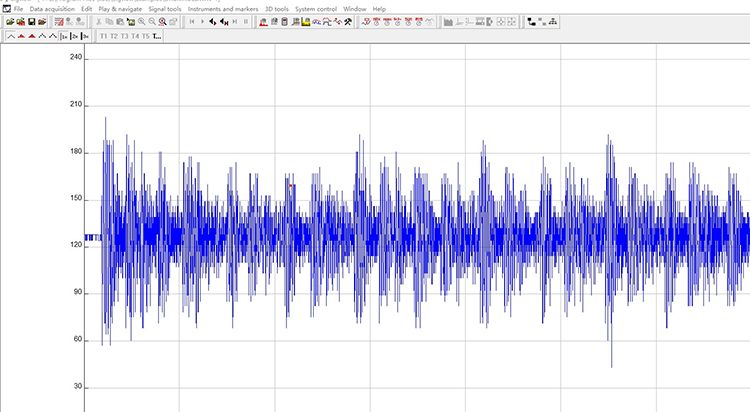Click the skip-to-start playback arrow
Screen dimensions: 750x412
(191, 21)
